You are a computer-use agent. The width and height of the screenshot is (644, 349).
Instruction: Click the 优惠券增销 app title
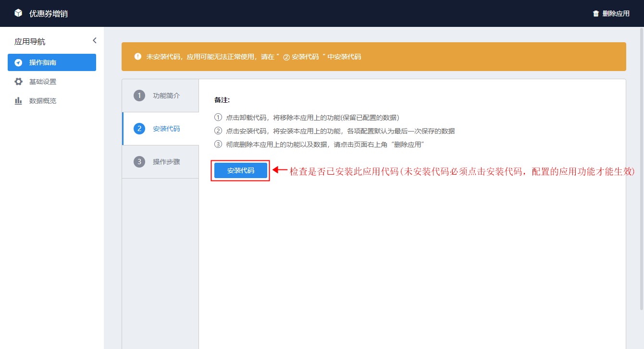tap(49, 13)
